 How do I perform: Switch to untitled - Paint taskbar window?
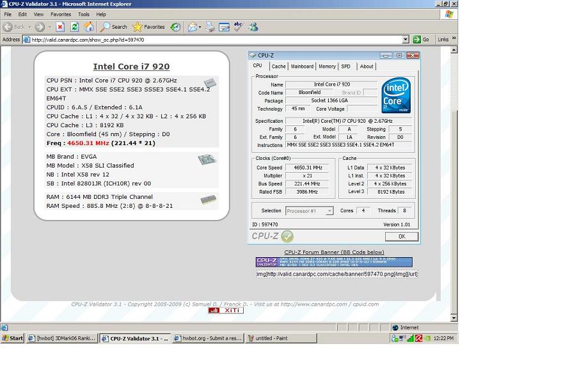(281, 338)
